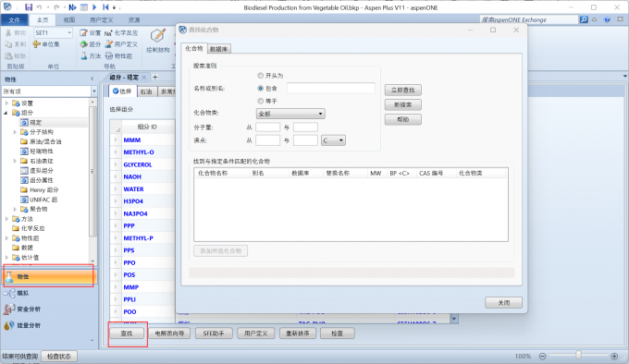The width and height of the screenshot is (629, 364).
Task: Click the 关闭 (Close) button in dialog
Action: 504,303
